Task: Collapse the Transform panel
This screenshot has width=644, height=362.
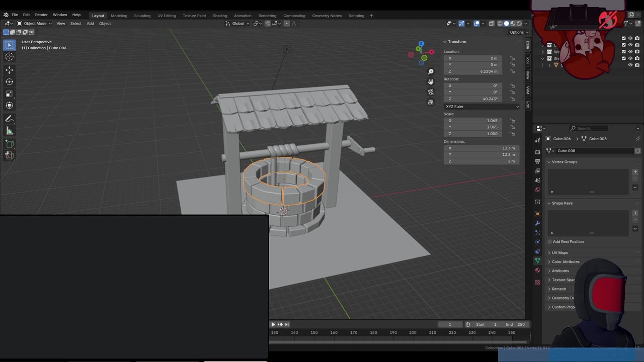Action: 445,42
